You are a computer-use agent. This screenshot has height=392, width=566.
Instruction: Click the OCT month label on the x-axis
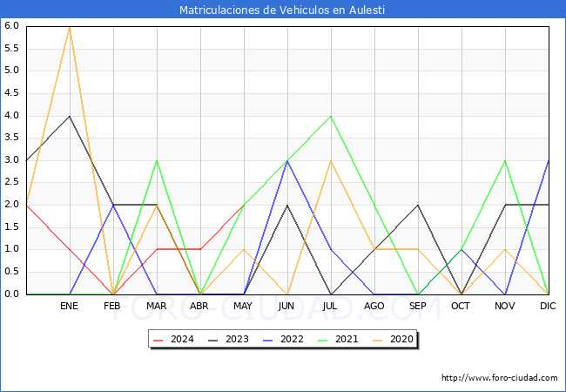pos(461,306)
